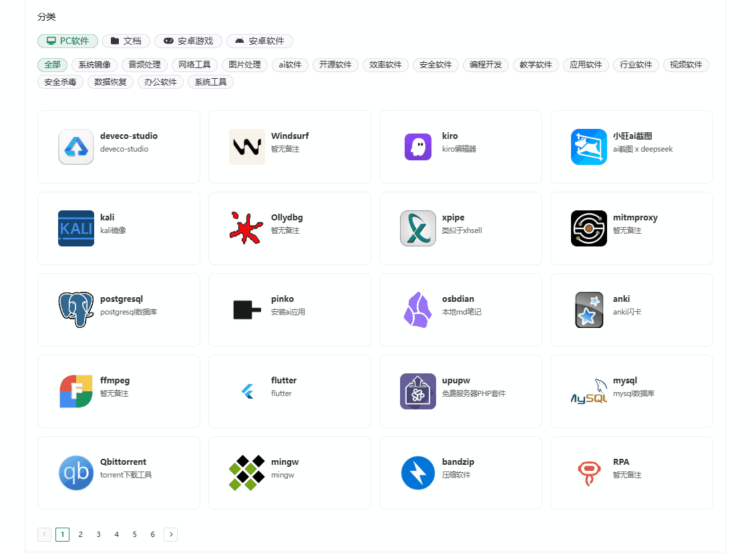This screenshot has height=553, width=756.
Task: Click the 'mysql数据库' description text
Action: tap(634, 393)
